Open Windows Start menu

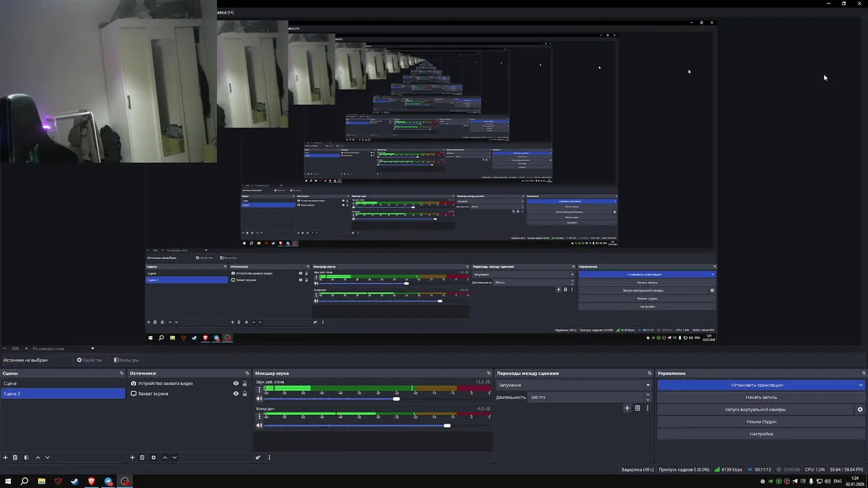pos(8,481)
